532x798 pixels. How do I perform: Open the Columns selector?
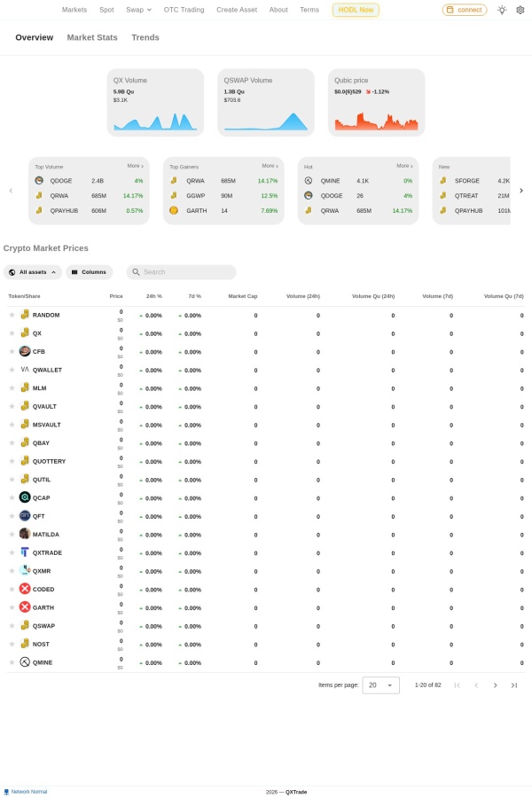[89, 272]
